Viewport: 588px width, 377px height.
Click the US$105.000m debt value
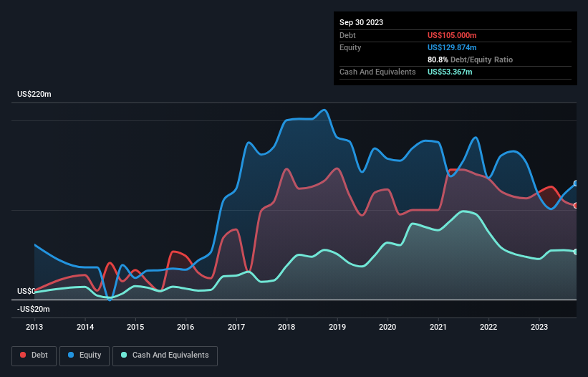coord(452,35)
